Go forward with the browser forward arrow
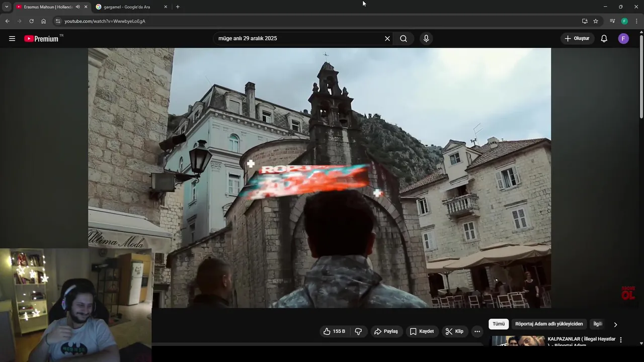The image size is (644, 362). 19,21
